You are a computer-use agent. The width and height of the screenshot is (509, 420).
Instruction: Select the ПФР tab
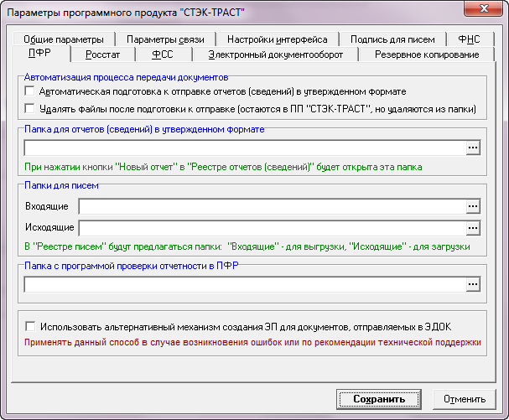click(x=39, y=53)
